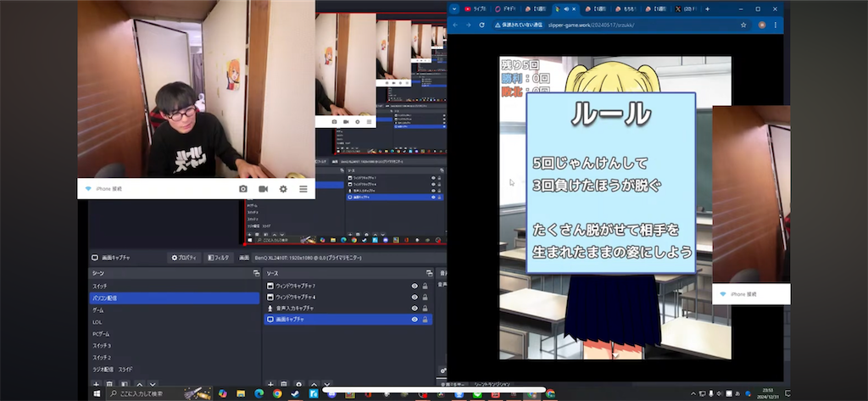
Task: Select the ゲーム scene
Action: [x=175, y=310]
